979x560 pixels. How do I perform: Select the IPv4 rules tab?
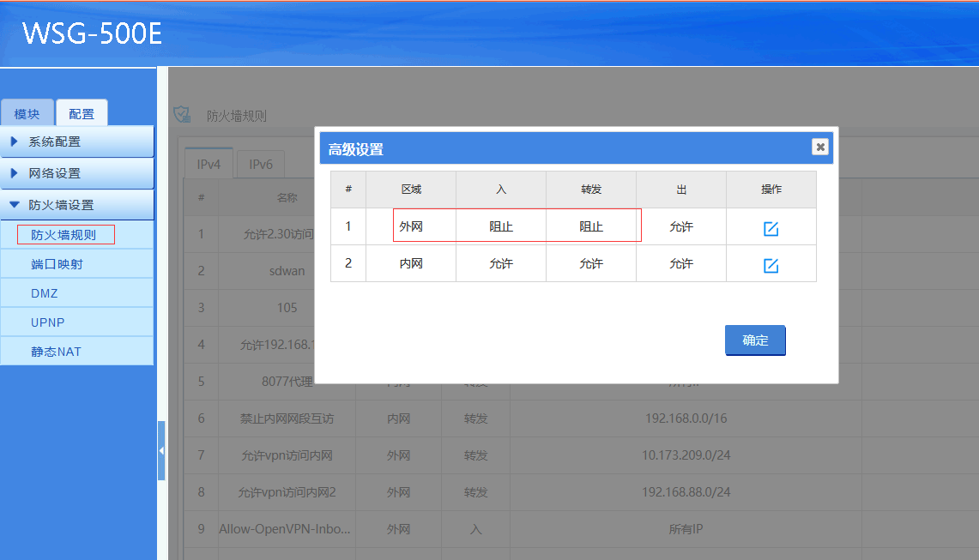pyautogui.click(x=208, y=165)
